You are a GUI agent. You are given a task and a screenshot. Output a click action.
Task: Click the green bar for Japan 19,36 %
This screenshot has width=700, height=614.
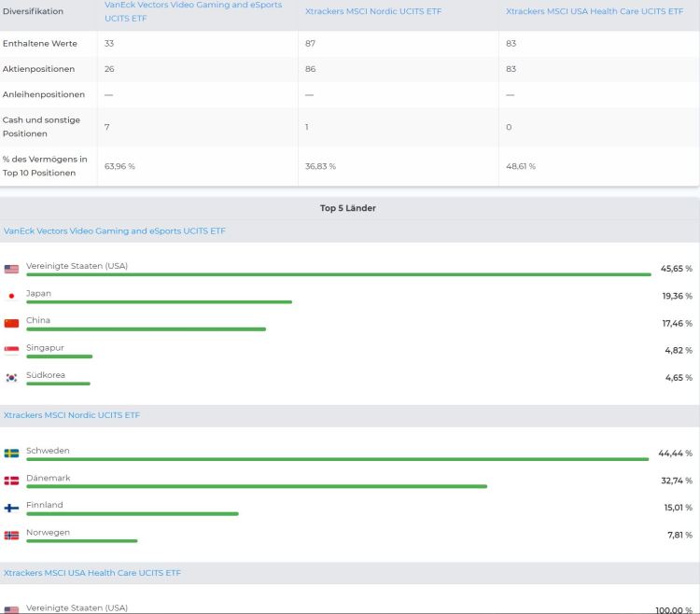(159, 302)
